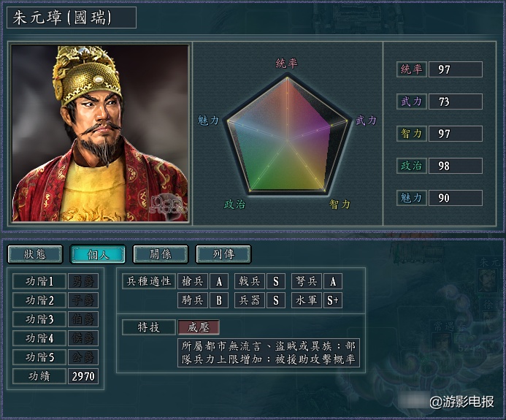This screenshot has width=506, height=420.
Task: Click the 功階5 公爵 title cell
Action: pyautogui.click(x=83, y=357)
